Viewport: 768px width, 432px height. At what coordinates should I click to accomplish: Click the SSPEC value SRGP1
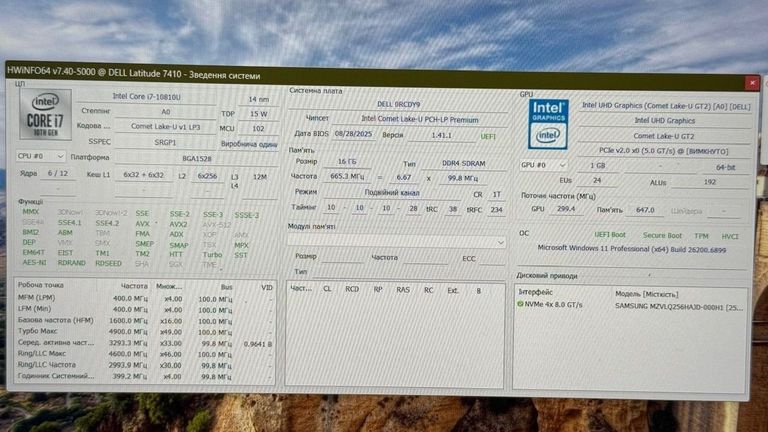[x=165, y=142]
